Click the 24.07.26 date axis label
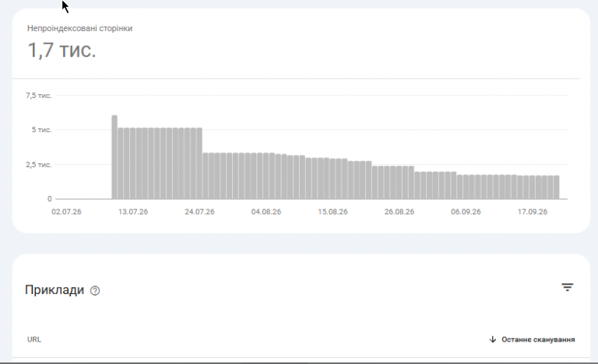The width and height of the screenshot is (598, 364). pyautogui.click(x=199, y=212)
